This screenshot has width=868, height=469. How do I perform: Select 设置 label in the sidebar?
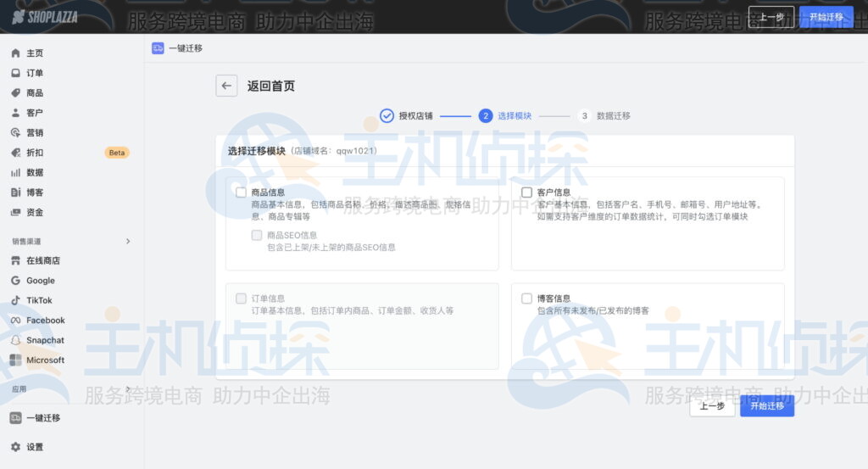35,447
